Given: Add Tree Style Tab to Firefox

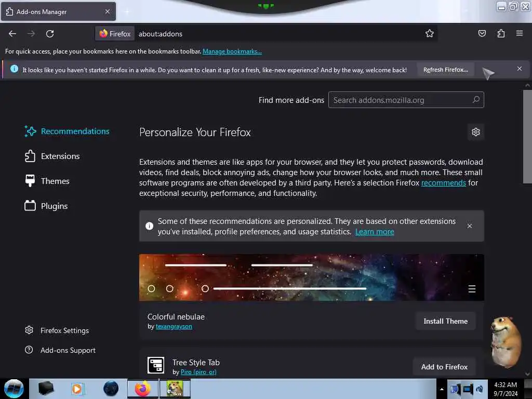Looking at the screenshot, I should click(444, 367).
